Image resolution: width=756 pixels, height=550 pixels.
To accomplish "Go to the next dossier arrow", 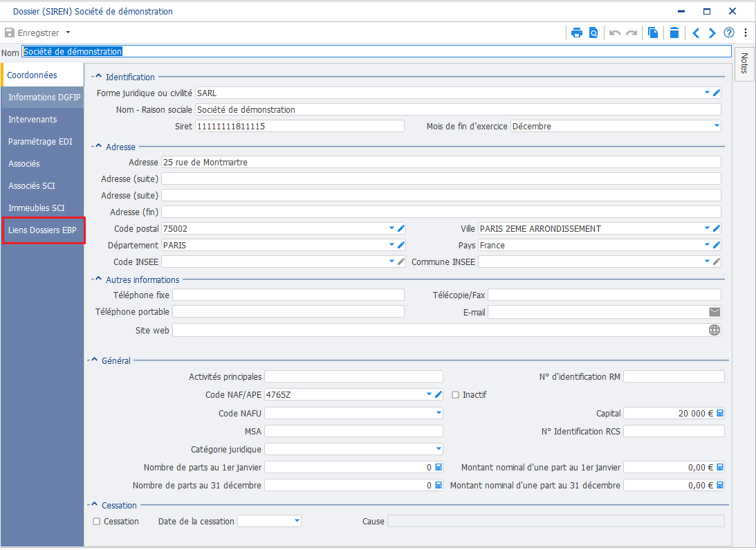I will coord(712,33).
